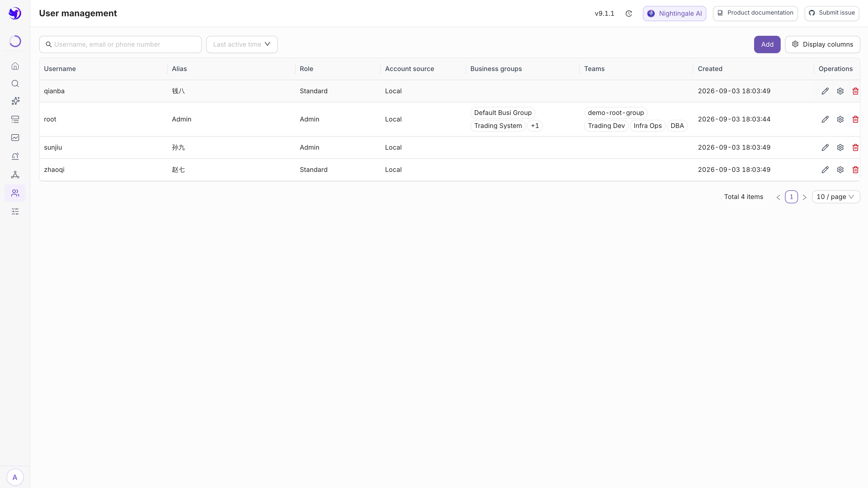Expand the Last active time dropdown
The width and height of the screenshot is (868, 488).
point(242,44)
